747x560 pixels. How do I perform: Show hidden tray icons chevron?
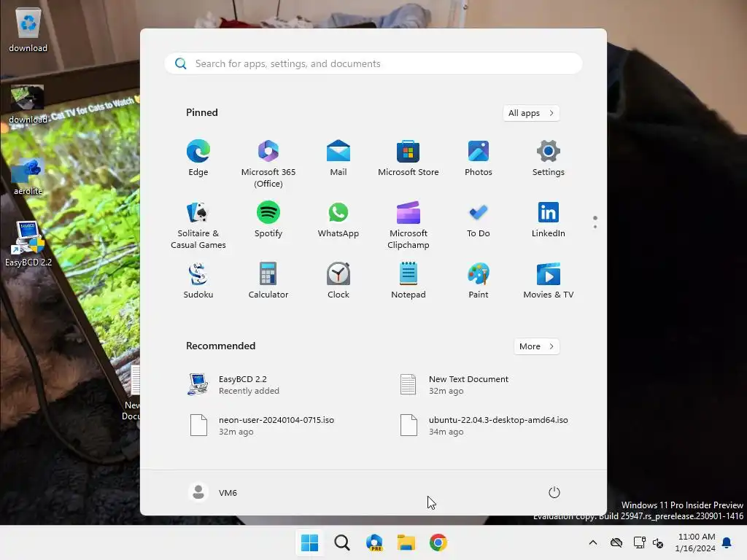pos(593,542)
